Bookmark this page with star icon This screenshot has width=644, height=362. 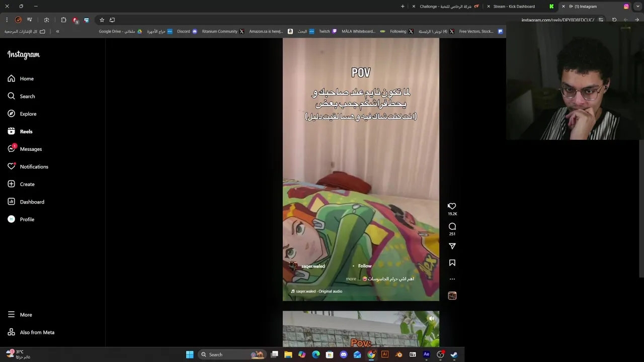(x=102, y=20)
